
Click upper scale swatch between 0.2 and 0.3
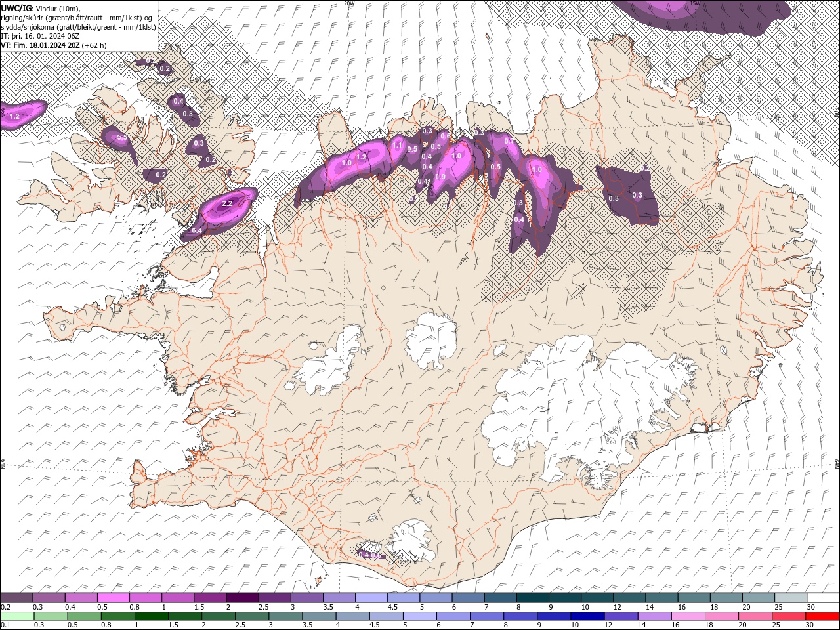(16, 598)
